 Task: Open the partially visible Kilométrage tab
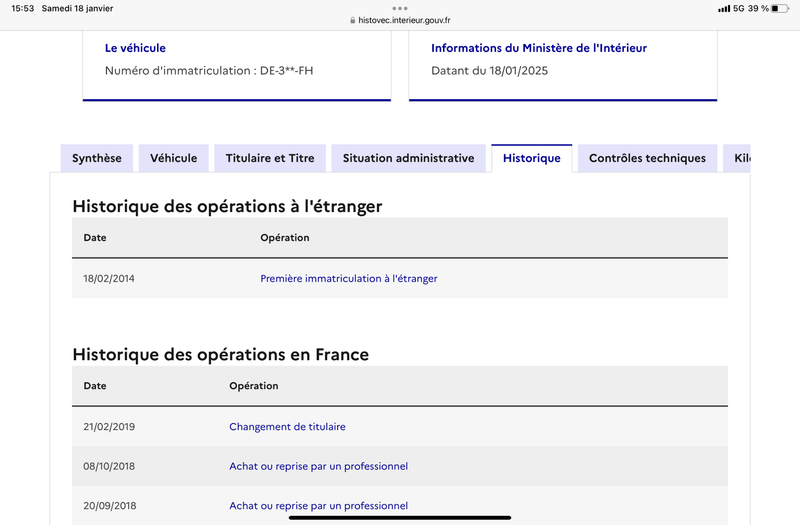[737, 158]
